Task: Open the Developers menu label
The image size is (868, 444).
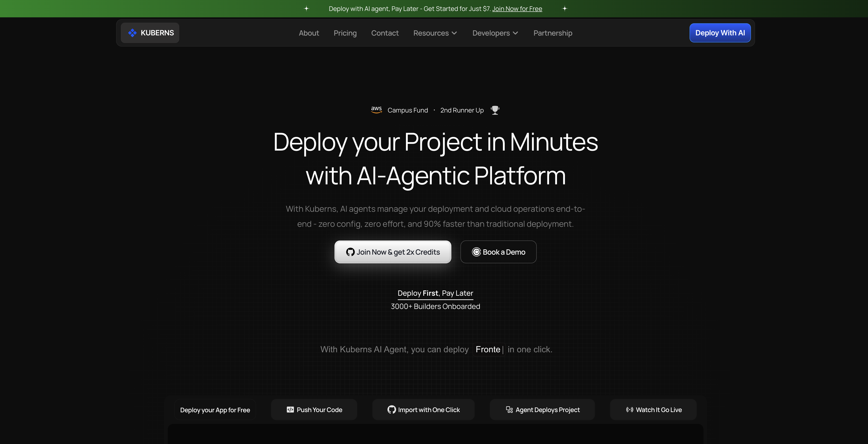Action: click(x=491, y=33)
